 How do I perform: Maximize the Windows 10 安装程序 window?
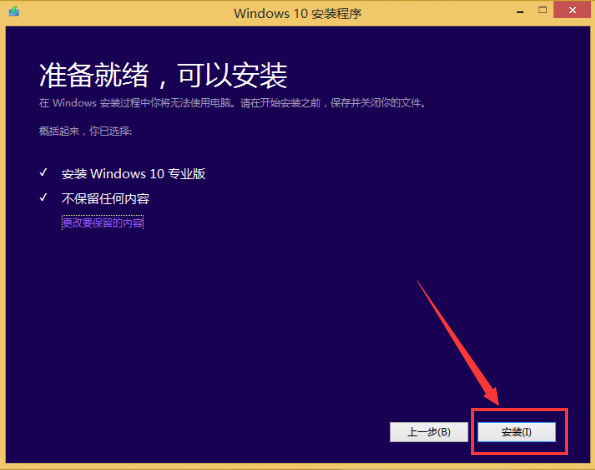point(543,10)
